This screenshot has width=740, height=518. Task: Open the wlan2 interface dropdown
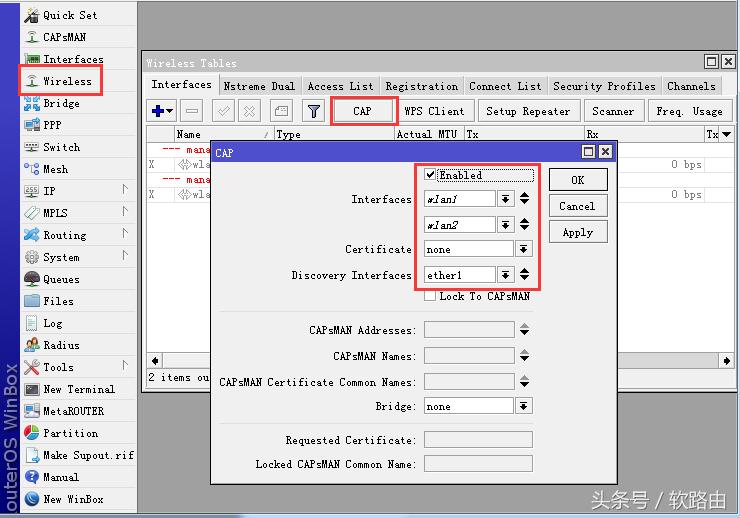(x=505, y=225)
